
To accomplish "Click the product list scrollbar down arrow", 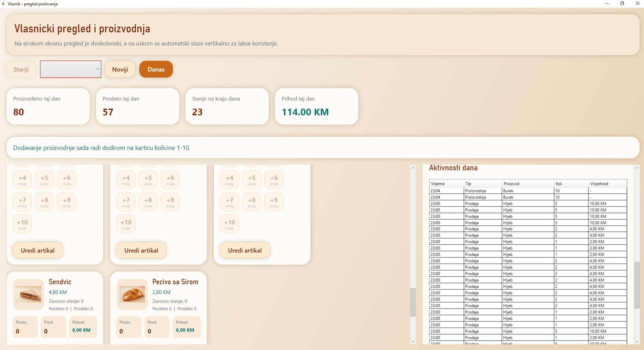I will tap(413, 342).
